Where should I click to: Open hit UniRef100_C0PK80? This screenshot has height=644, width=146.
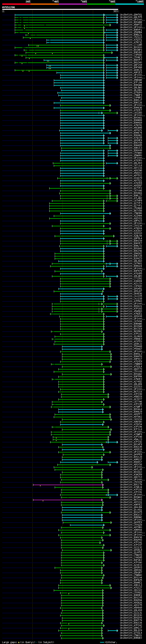[131, 55]
